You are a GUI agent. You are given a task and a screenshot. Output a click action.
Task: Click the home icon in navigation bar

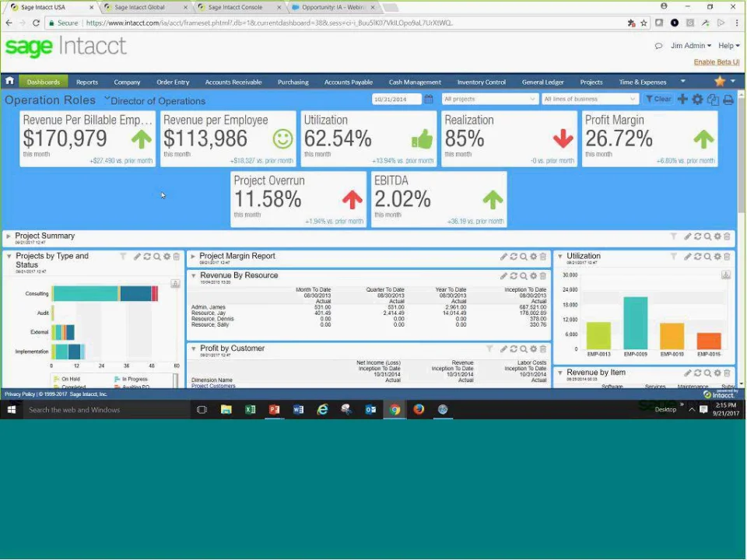tap(9, 81)
